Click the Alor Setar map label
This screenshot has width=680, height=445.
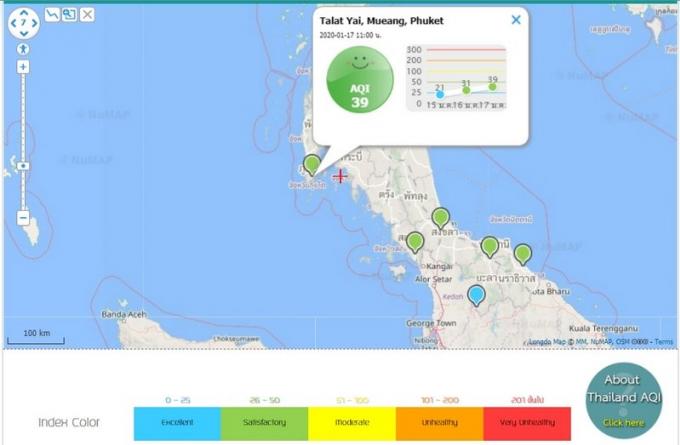coord(434,279)
